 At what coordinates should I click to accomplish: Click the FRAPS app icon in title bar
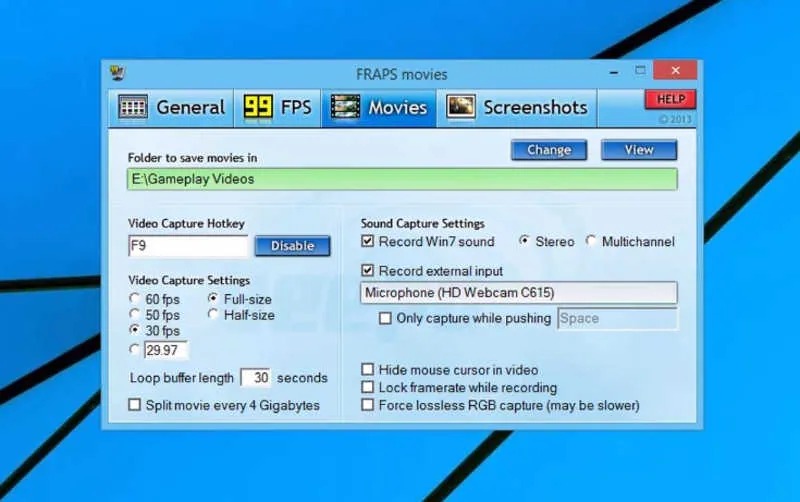pos(118,73)
